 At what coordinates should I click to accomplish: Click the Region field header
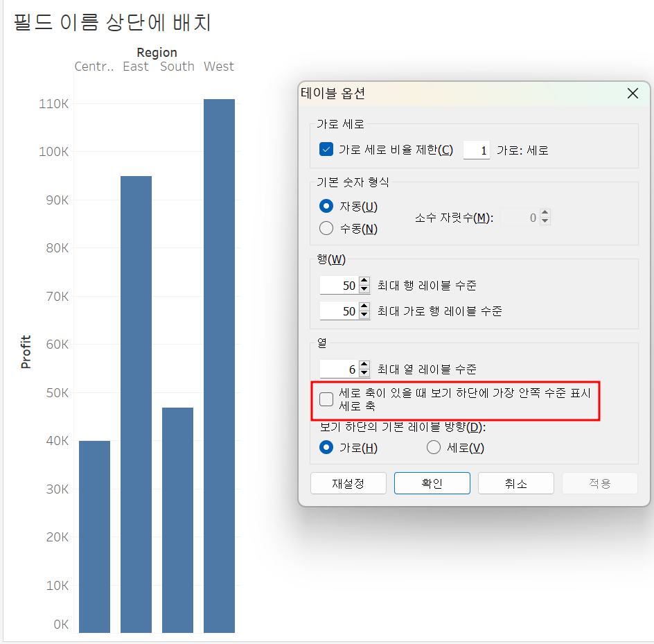click(157, 53)
